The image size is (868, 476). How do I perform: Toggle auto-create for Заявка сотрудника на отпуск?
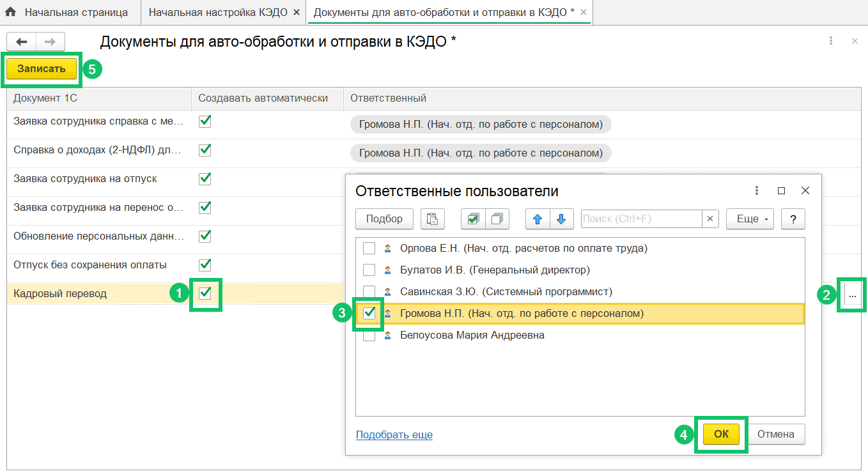pos(205,179)
